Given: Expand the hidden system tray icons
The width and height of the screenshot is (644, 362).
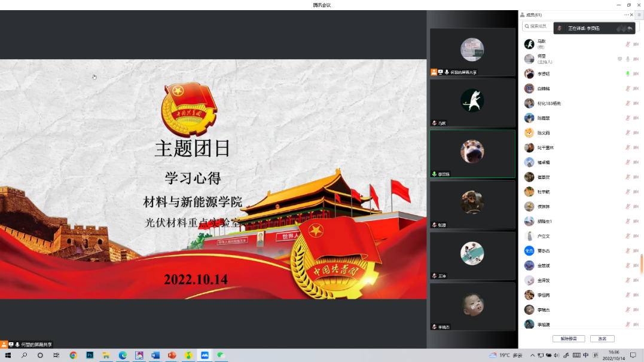Looking at the screenshot, I should click(x=532, y=355).
